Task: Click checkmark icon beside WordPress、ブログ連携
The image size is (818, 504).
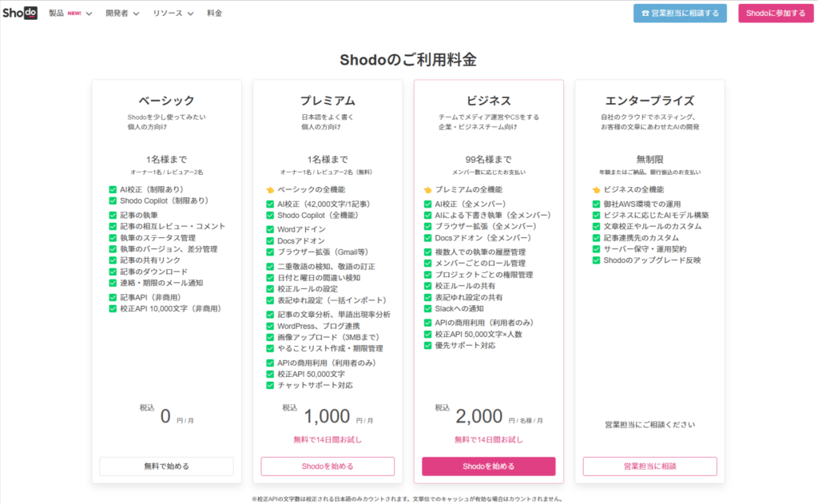Action: [x=270, y=326]
